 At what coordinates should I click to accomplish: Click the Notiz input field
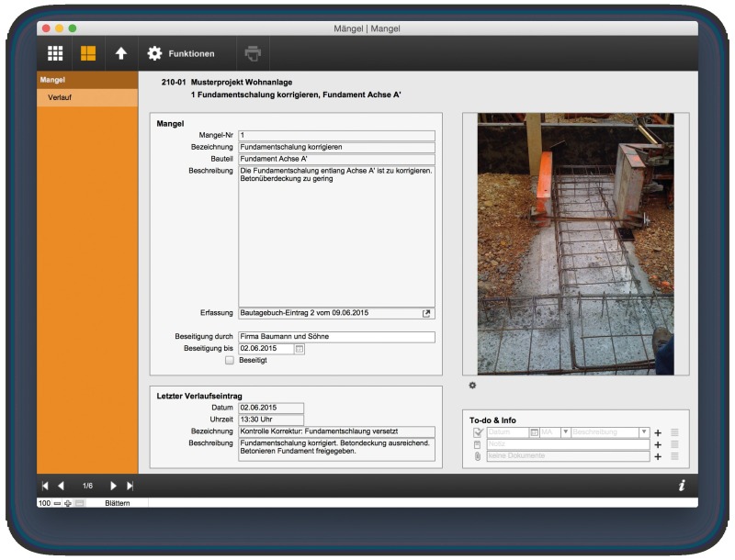tap(568, 444)
